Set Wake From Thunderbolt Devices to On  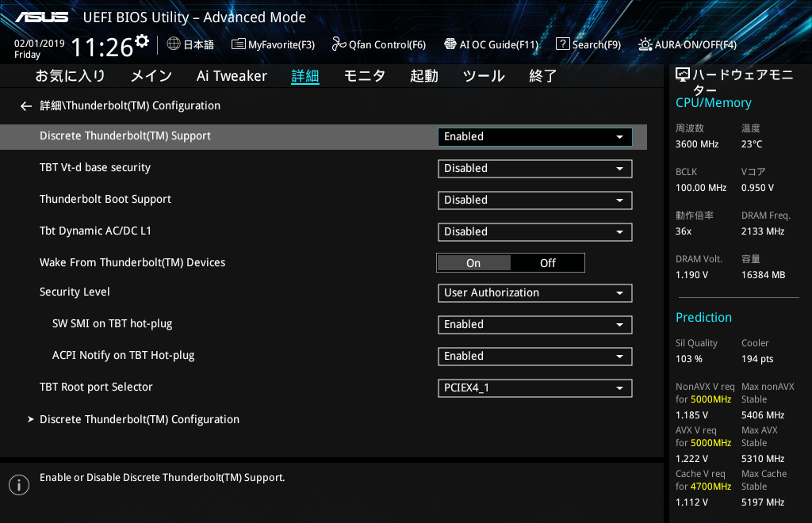tap(474, 263)
